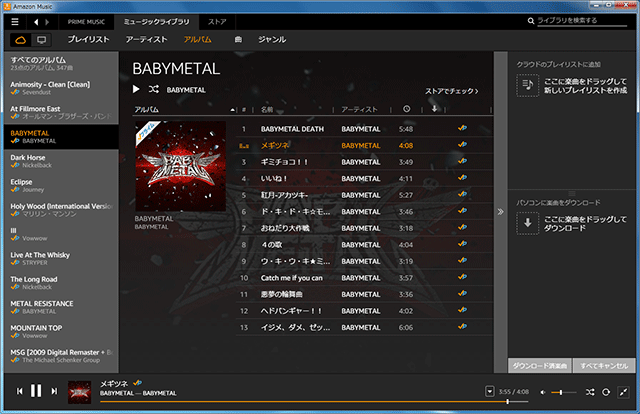Click the すべてキャンセル button
The image size is (640, 414).
point(604,366)
